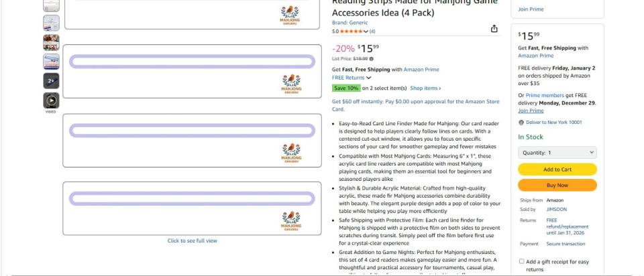
Task: Tick the gift receipt checkbox
Action: coord(522,261)
